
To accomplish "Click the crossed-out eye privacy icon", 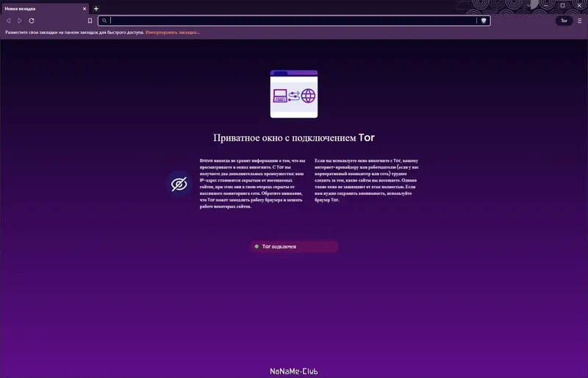I will point(179,184).
